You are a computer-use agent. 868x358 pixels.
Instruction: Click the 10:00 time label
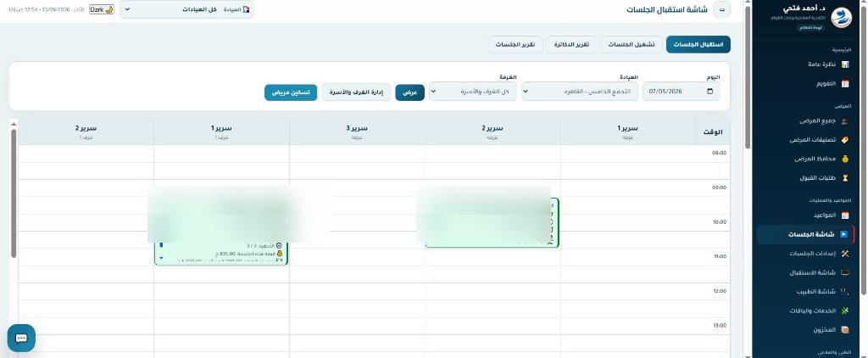pyautogui.click(x=719, y=221)
